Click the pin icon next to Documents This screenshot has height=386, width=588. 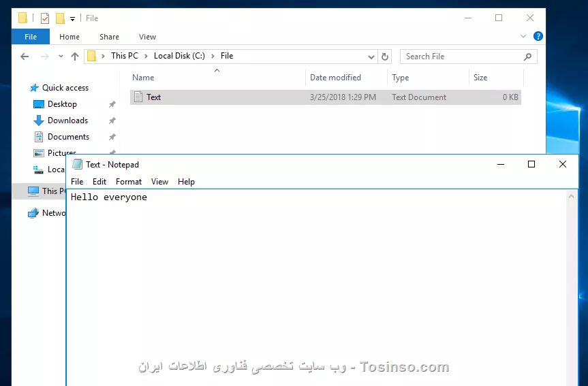pyautogui.click(x=112, y=137)
